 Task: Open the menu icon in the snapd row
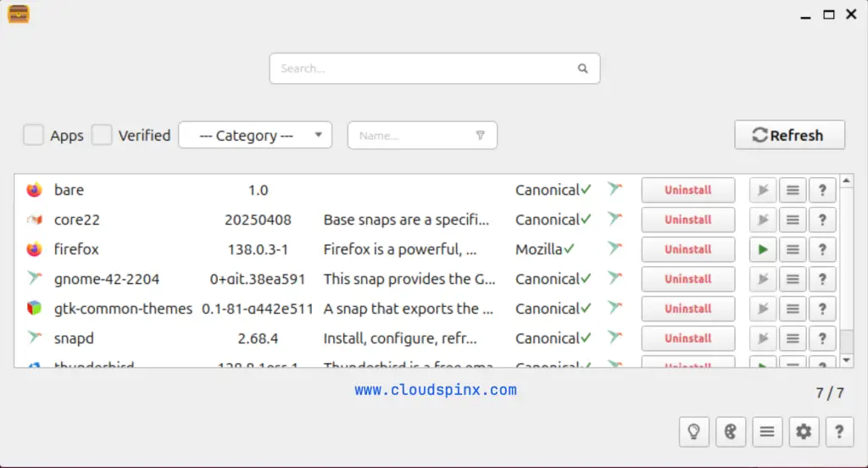[793, 338]
